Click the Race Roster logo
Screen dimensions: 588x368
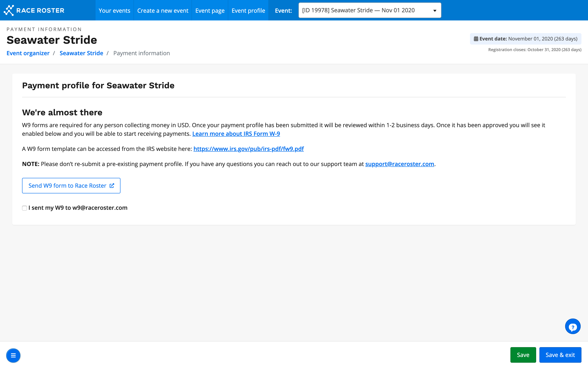coord(34,10)
